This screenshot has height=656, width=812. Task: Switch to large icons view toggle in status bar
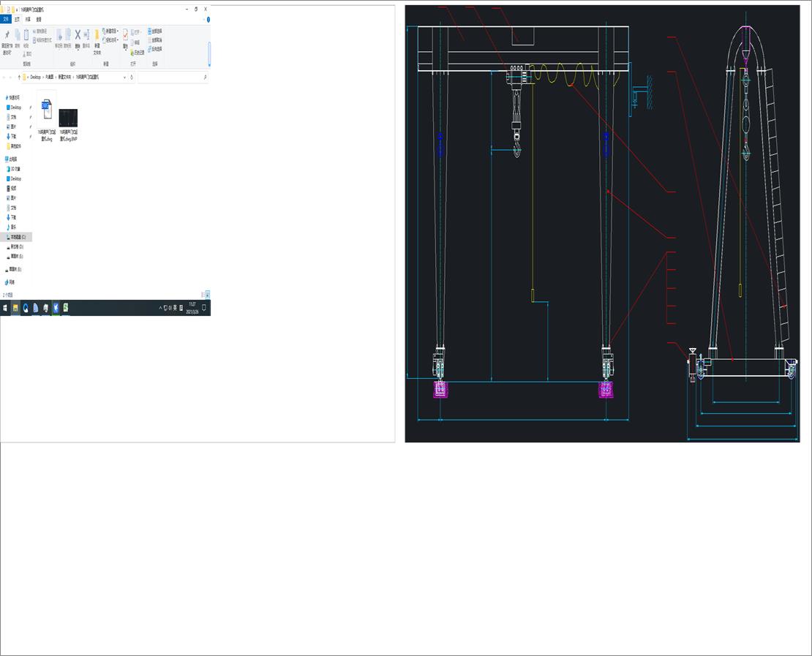[208, 295]
